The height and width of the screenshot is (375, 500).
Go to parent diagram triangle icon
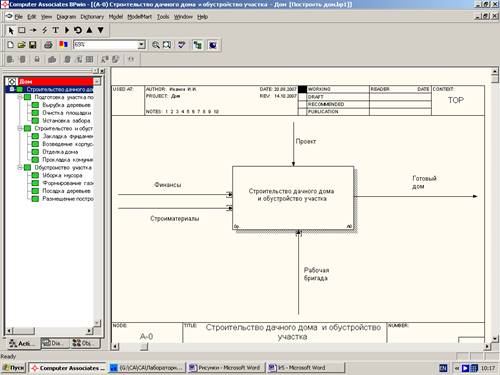point(89,30)
